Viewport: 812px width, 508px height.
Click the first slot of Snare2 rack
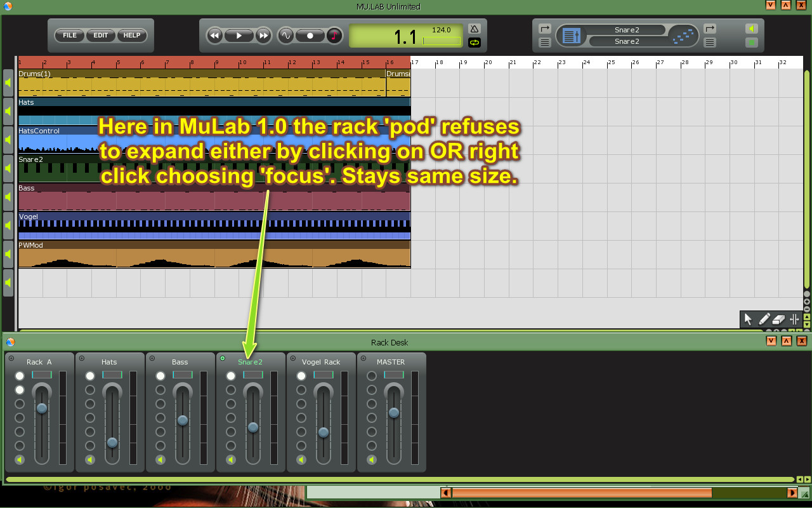click(x=231, y=376)
